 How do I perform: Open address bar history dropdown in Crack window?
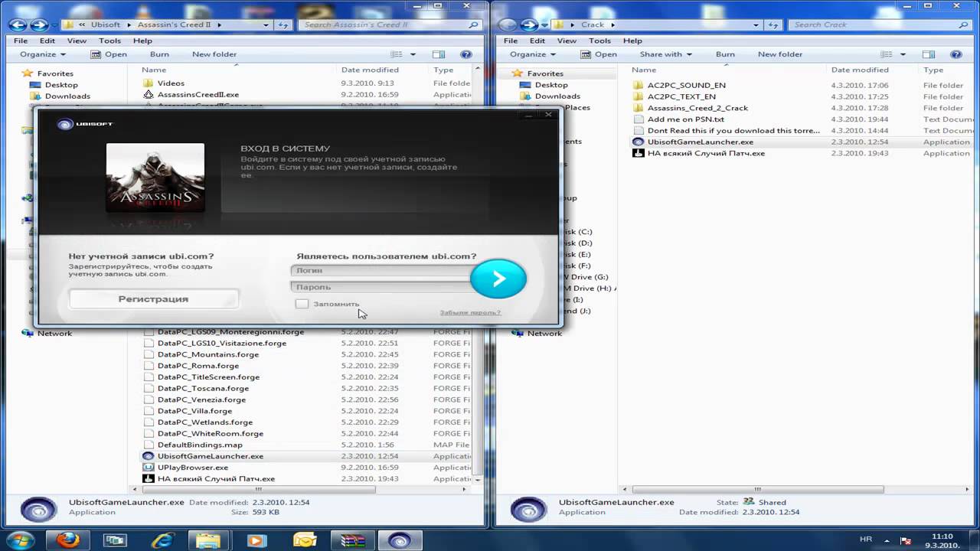point(757,24)
